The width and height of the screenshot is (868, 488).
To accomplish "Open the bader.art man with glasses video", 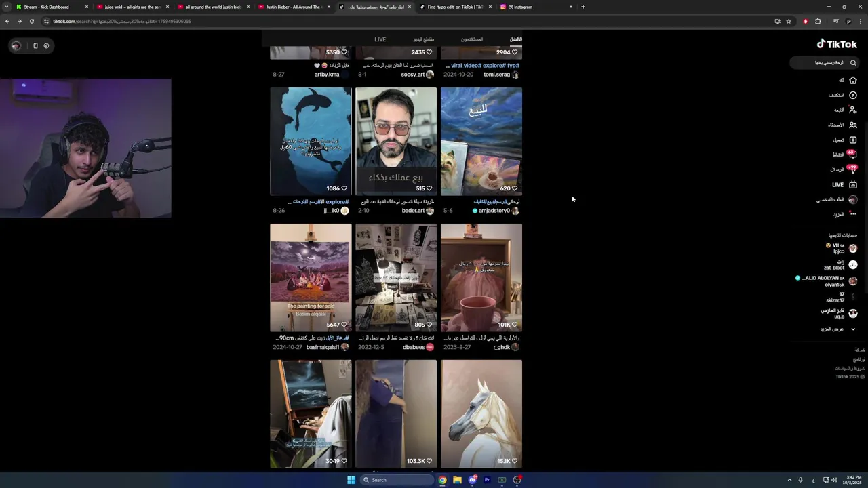I will (396, 141).
